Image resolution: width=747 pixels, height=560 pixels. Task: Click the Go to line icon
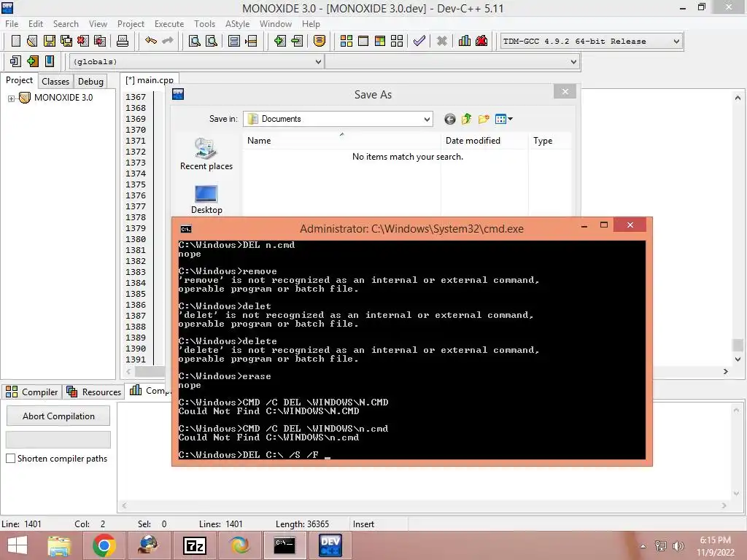coord(251,41)
